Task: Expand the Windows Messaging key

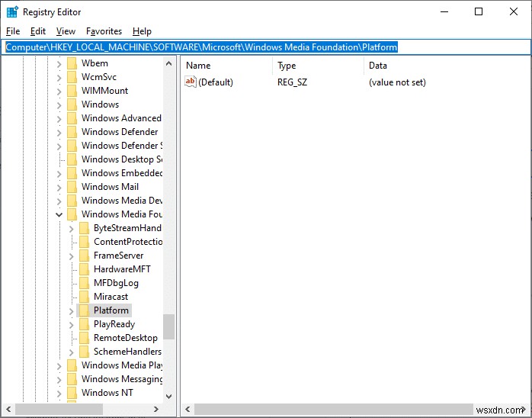Action: click(59, 380)
